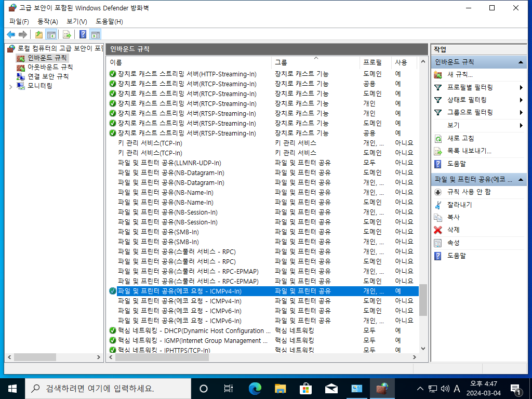Click the 목록 내보내기 export icon
The height and width of the screenshot is (399, 532).
pos(438,151)
